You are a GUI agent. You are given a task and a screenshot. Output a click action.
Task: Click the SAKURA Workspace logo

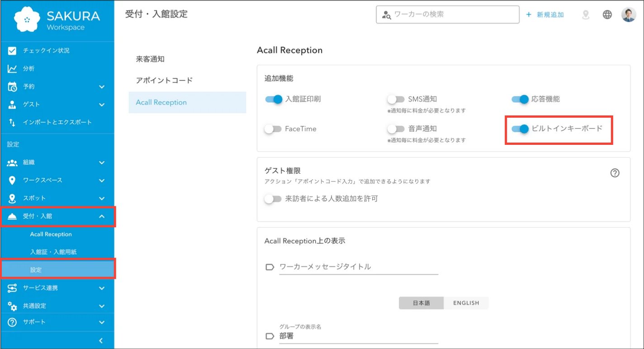coord(57,20)
